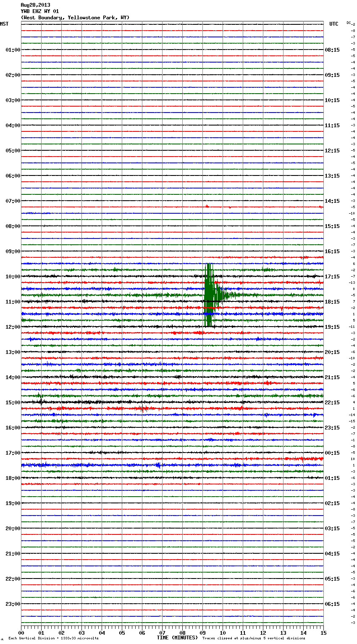Screen dimensions: 357x644
Task: Select the "01:15" UTC time label
Action: (x=332, y=478)
